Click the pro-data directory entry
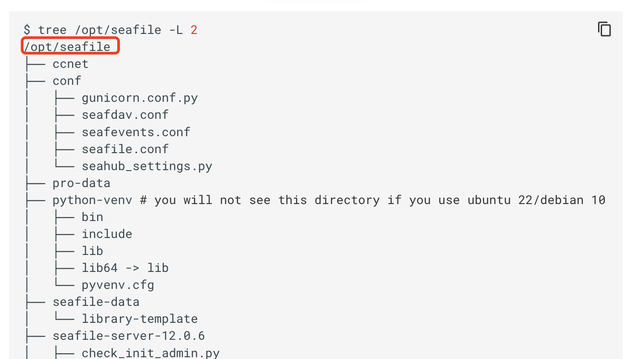The height and width of the screenshot is (359, 644). click(81, 183)
